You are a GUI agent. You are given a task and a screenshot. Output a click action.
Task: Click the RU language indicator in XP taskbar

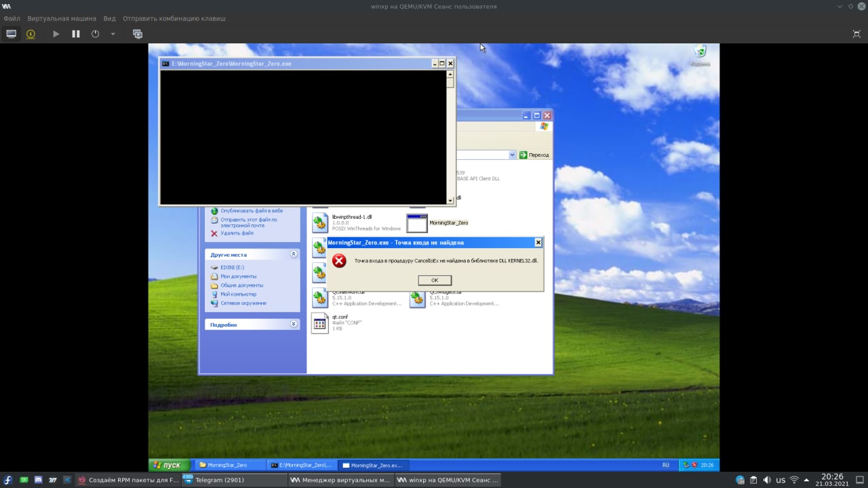666,465
